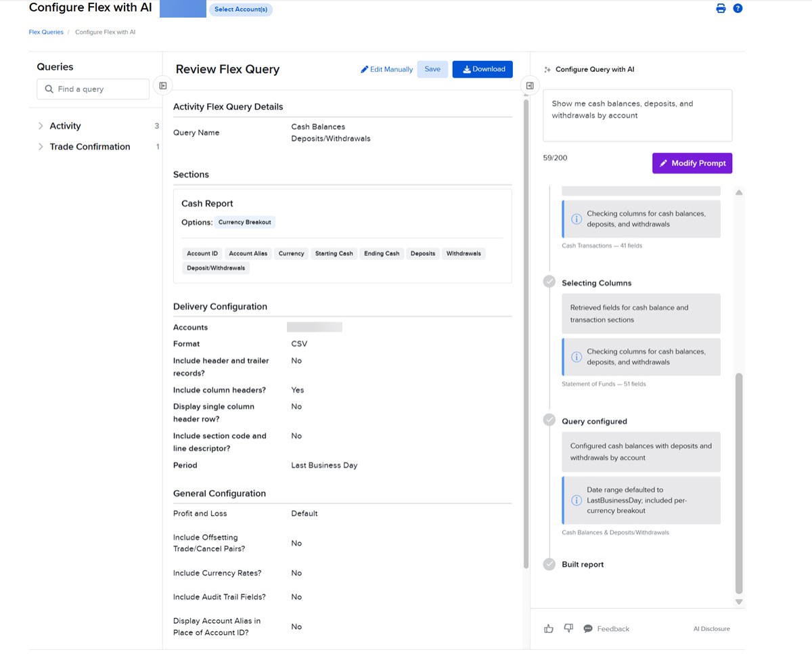Open the help question mark icon
This screenshot has height=654, width=812.
click(738, 9)
